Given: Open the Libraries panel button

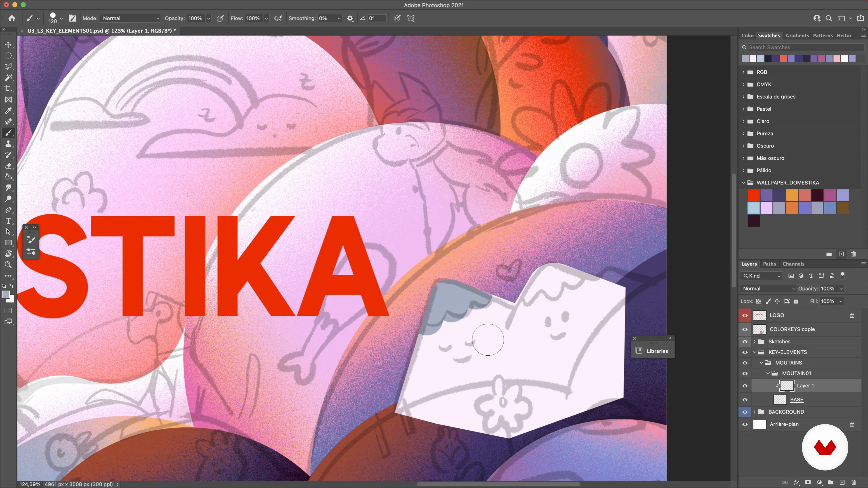Looking at the screenshot, I should tap(653, 351).
